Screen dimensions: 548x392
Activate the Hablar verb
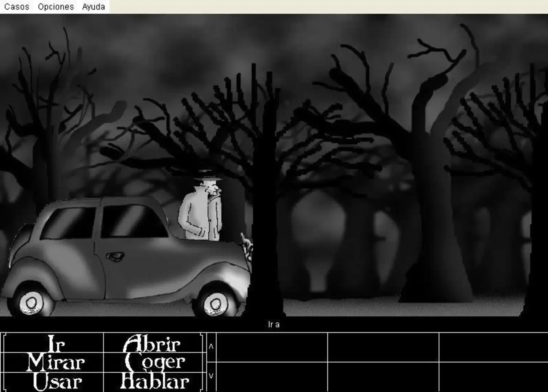pos(155,381)
